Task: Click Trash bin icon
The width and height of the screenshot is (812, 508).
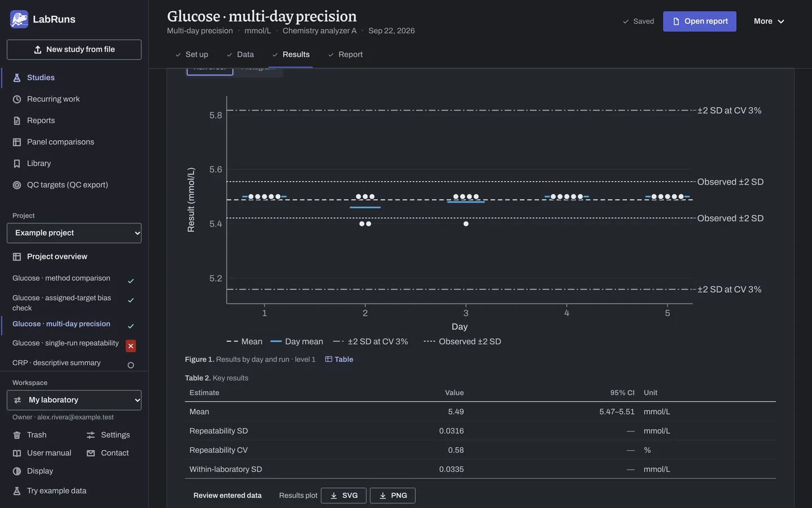Action: [17, 435]
